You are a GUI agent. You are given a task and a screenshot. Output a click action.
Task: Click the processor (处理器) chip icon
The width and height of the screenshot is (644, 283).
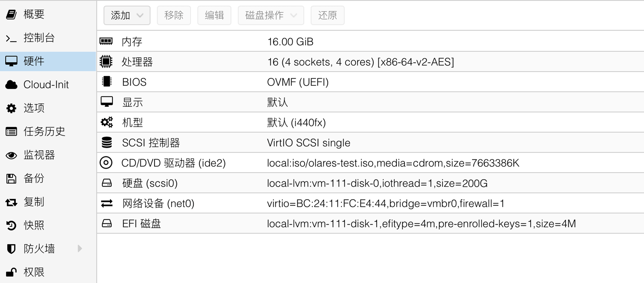(x=106, y=62)
